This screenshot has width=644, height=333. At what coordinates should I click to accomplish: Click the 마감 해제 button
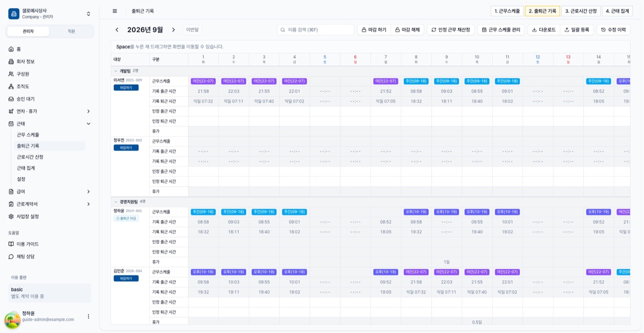pyautogui.click(x=408, y=29)
